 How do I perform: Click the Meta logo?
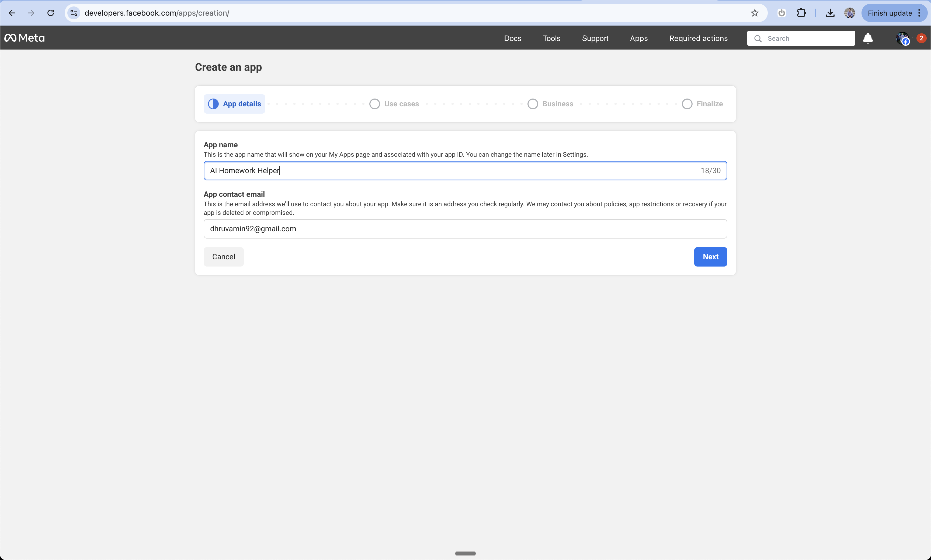(x=25, y=38)
